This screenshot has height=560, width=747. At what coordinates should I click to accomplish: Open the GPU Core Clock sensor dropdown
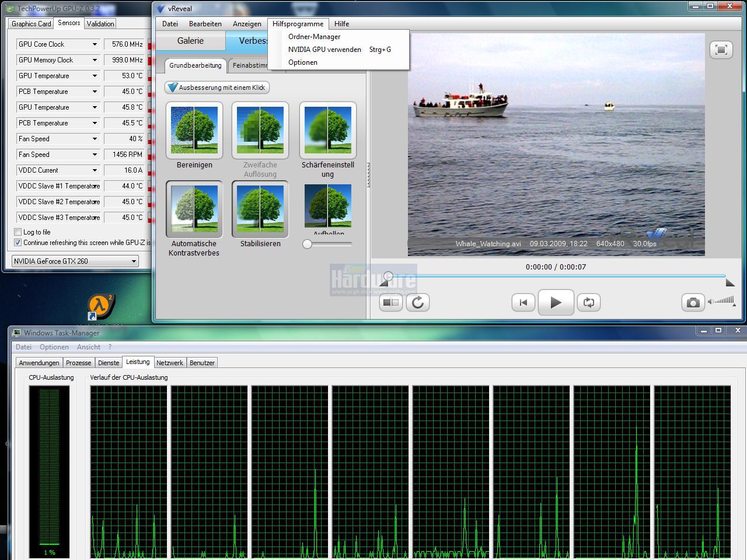click(95, 44)
